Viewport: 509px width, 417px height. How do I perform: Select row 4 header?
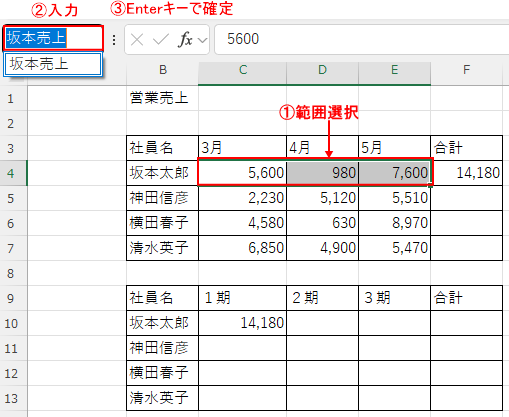click(13, 173)
